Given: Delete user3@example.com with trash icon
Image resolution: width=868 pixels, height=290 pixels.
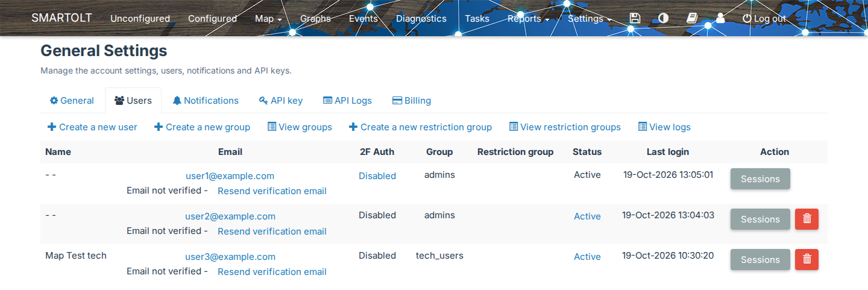Looking at the screenshot, I should pos(807,259).
